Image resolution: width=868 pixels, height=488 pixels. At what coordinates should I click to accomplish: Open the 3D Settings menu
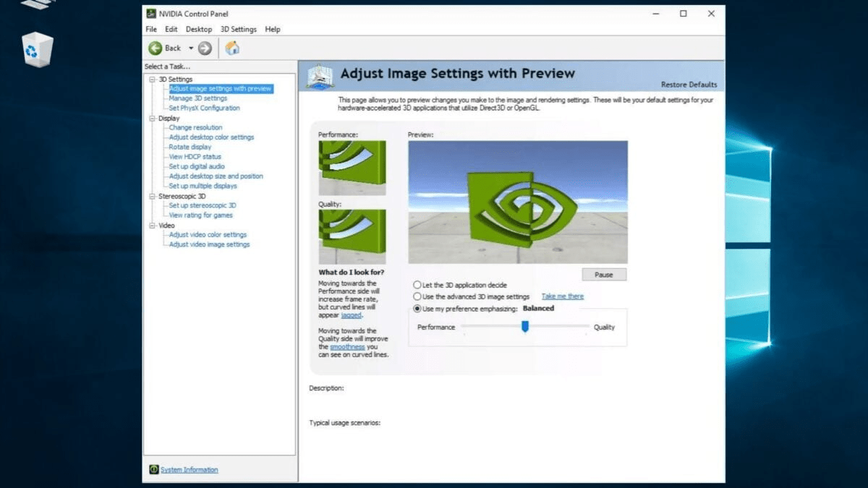tap(239, 30)
